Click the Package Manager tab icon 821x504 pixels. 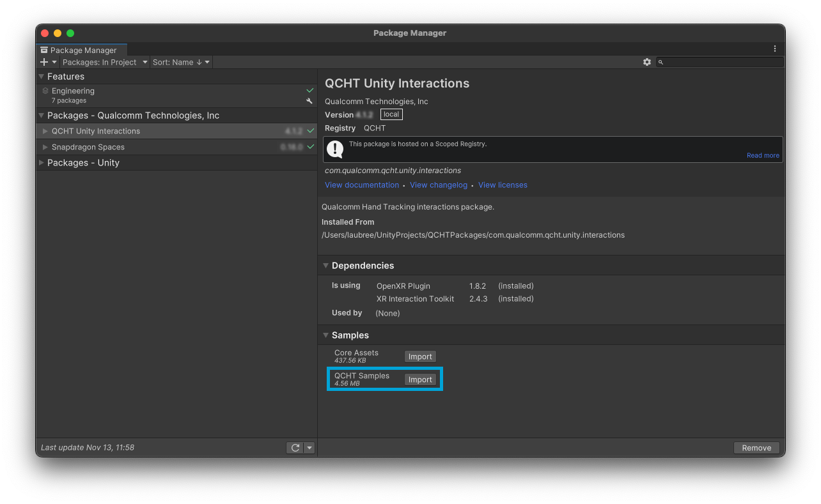pyautogui.click(x=44, y=50)
